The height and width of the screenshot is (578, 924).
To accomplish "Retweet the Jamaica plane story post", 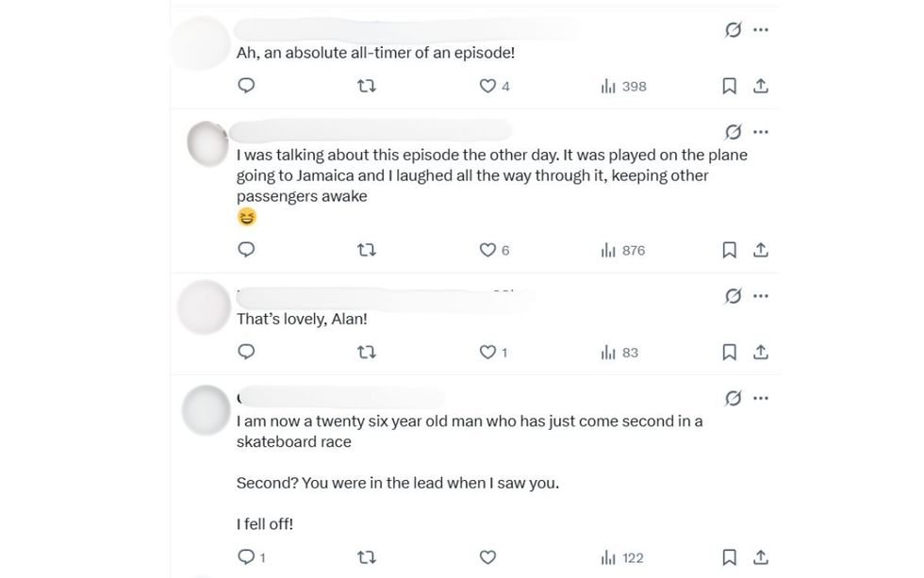I will (x=368, y=250).
